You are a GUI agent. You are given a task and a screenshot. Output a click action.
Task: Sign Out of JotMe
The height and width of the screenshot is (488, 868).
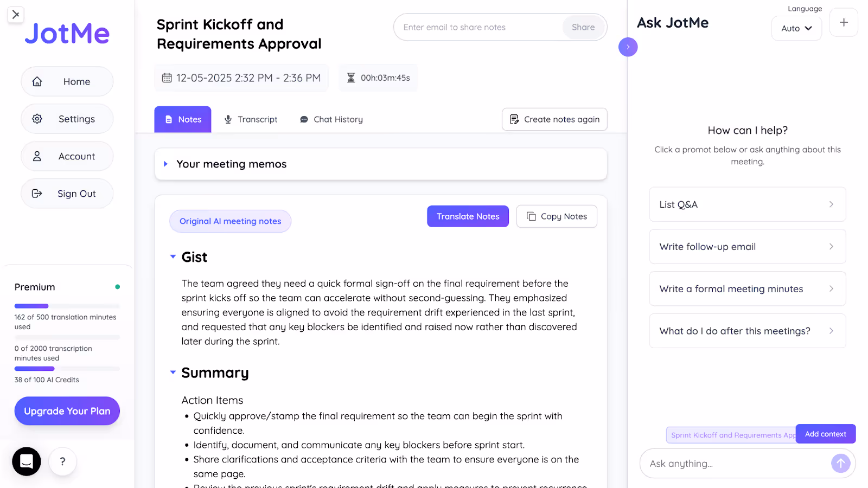pos(67,194)
